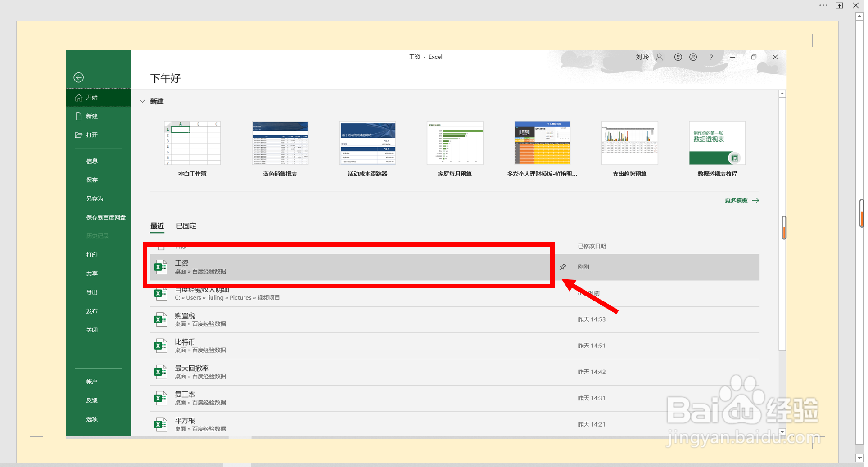Select 新建 in the green sidebar

(x=99, y=116)
